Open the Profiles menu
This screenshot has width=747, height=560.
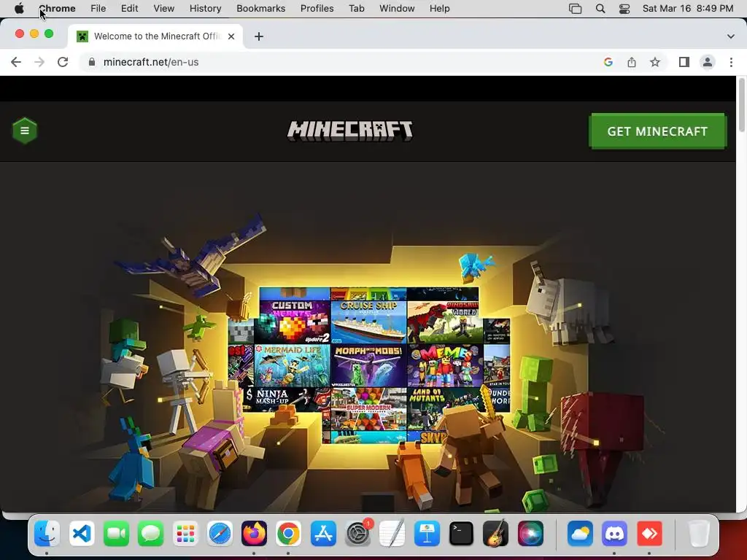pos(317,9)
